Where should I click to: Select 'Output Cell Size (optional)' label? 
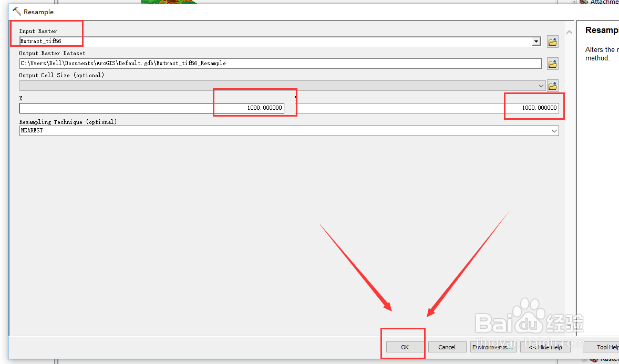61,75
